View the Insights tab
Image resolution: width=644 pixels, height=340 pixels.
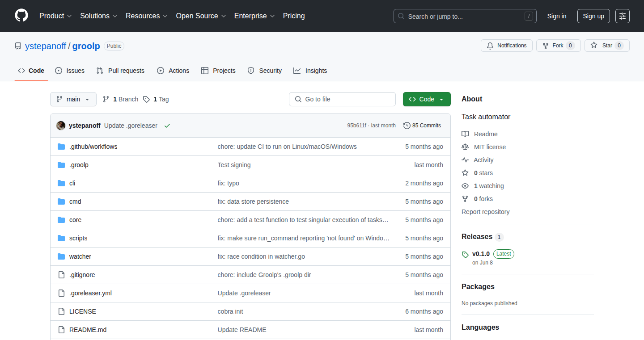coord(310,71)
